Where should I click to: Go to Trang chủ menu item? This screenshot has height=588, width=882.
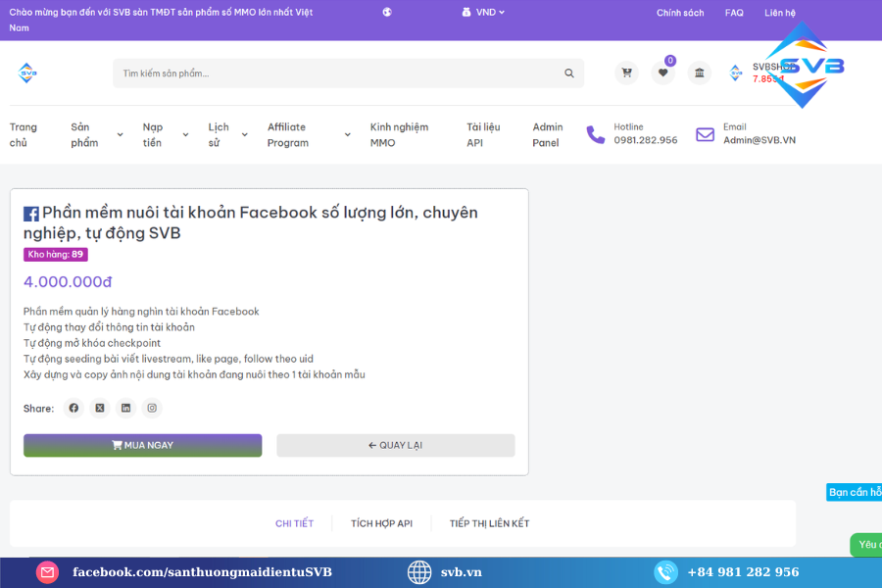(24, 135)
